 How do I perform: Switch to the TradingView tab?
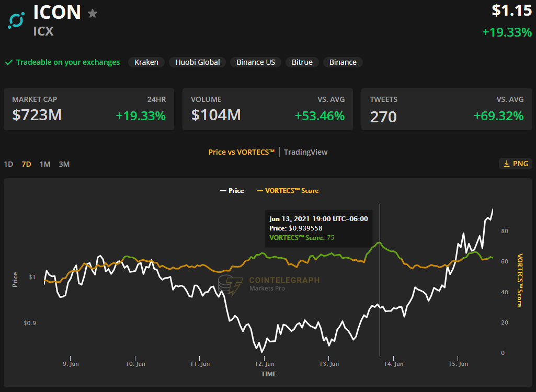tap(305, 152)
